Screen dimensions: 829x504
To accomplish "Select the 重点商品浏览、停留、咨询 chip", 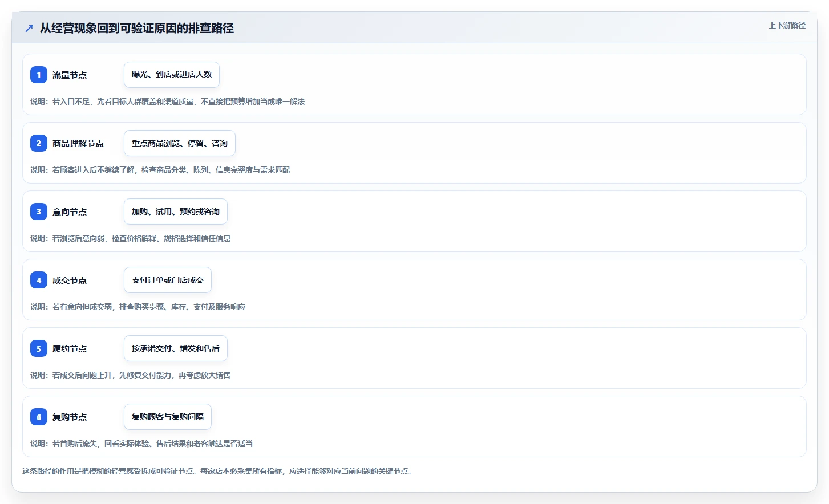I will pos(180,143).
